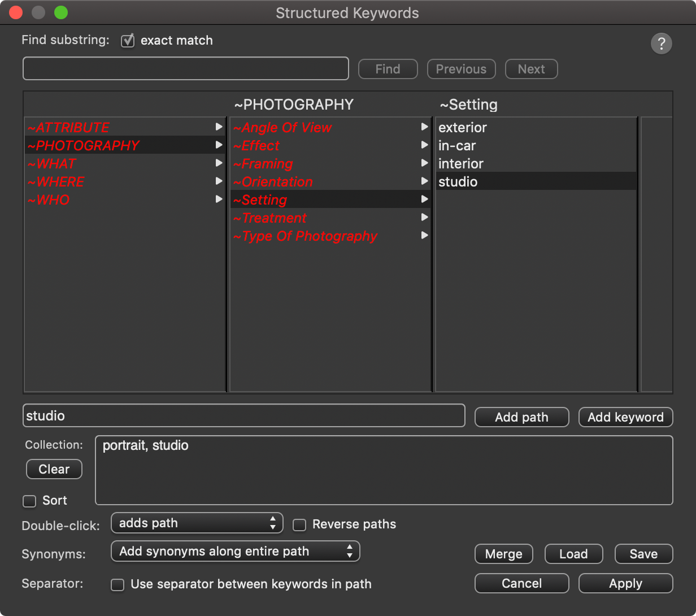Select the ~Orientation subcategory
Screen dimensions: 696x616
(x=330, y=181)
